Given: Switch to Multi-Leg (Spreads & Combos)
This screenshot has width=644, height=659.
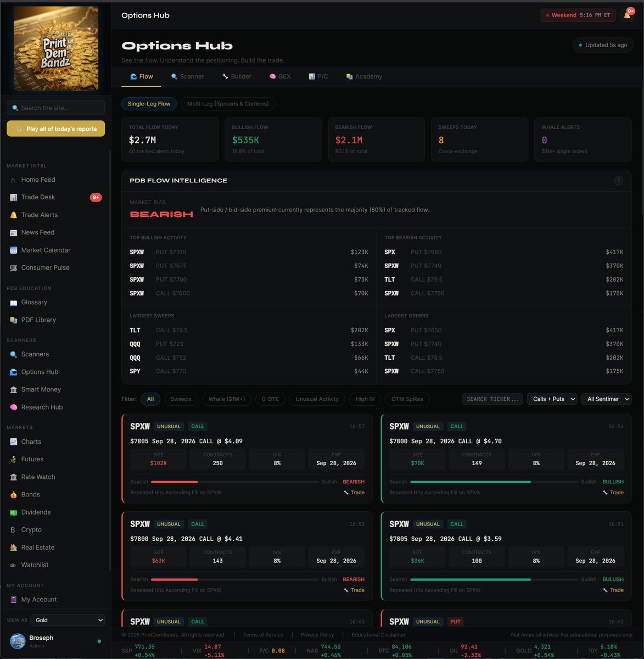Looking at the screenshot, I should click(x=228, y=104).
